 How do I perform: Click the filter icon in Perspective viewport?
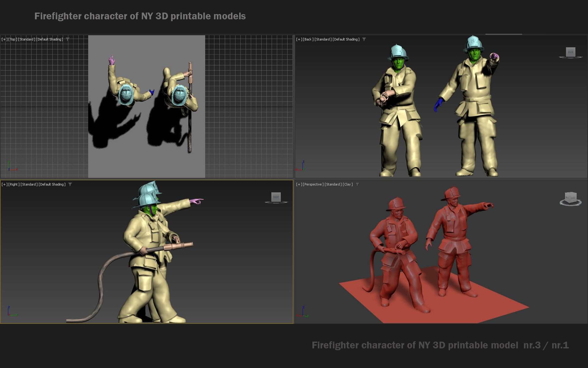357,184
